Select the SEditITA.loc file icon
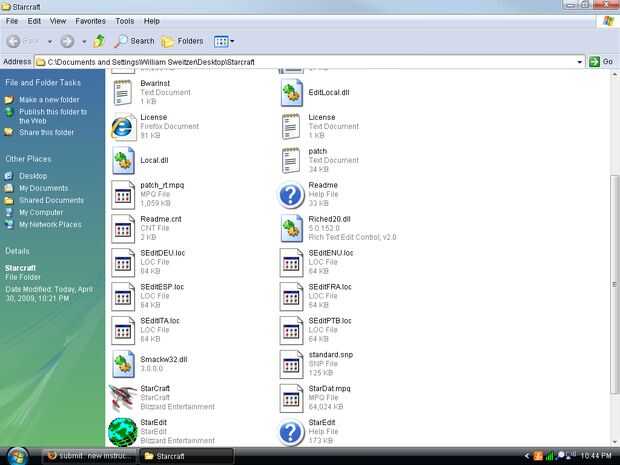The height and width of the screenshot is (465, 620). point(123,331)
